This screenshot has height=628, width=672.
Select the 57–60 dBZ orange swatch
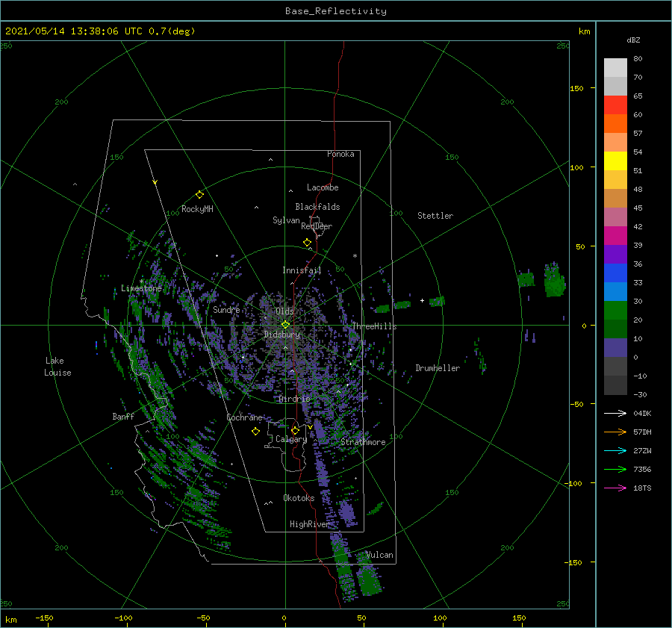tap(615, 123)
